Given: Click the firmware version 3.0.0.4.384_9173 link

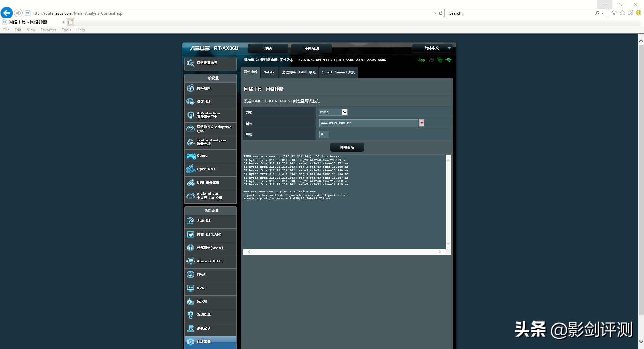Looking at the screenshot, I should coord(315,60).
